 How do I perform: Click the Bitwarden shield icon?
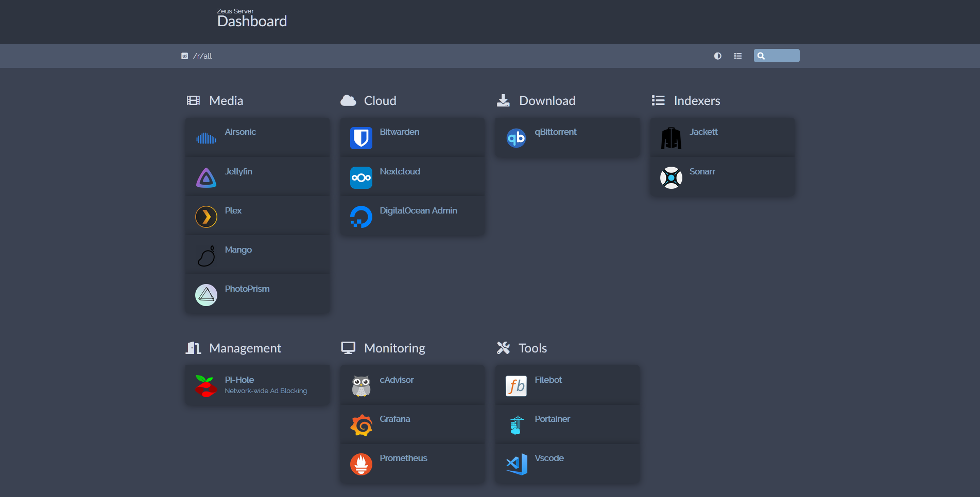coord(361,138)
